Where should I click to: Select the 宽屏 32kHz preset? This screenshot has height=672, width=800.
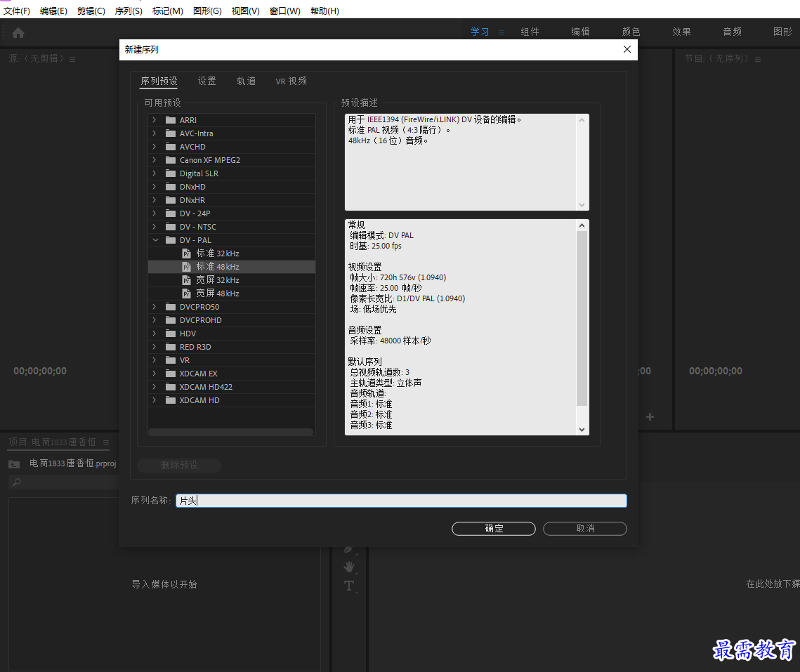point(232,279)
